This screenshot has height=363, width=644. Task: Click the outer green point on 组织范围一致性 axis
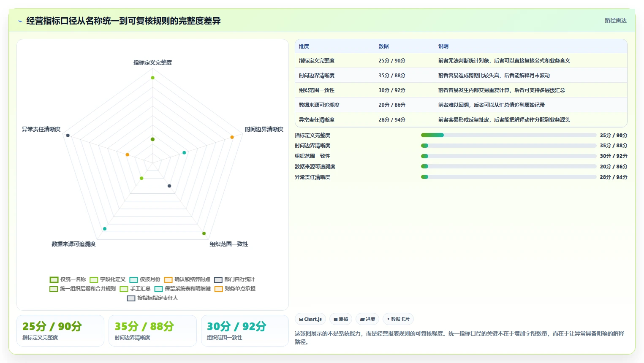pos(204,233)
